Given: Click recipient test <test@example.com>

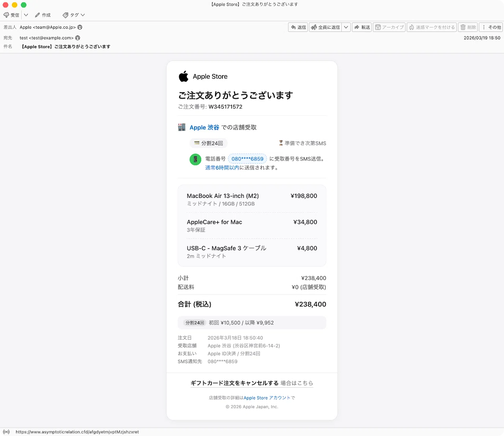Looking at the screenshot, I should [46, 38].
